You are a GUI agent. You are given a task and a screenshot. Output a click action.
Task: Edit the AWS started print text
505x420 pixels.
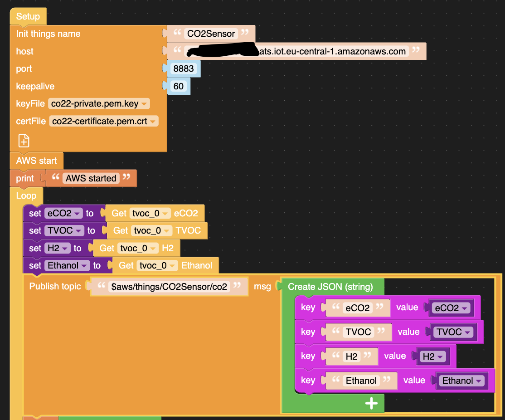pos(91,178)
